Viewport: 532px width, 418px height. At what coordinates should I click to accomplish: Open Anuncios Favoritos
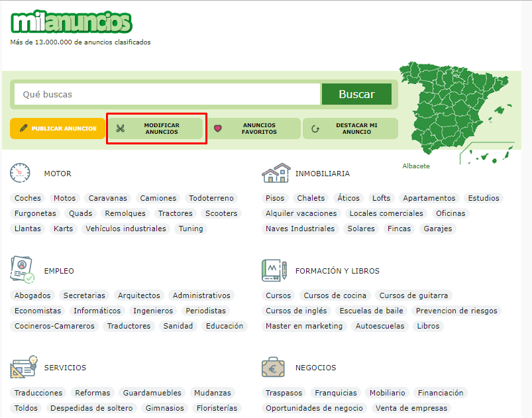click(x=254, y=129)
